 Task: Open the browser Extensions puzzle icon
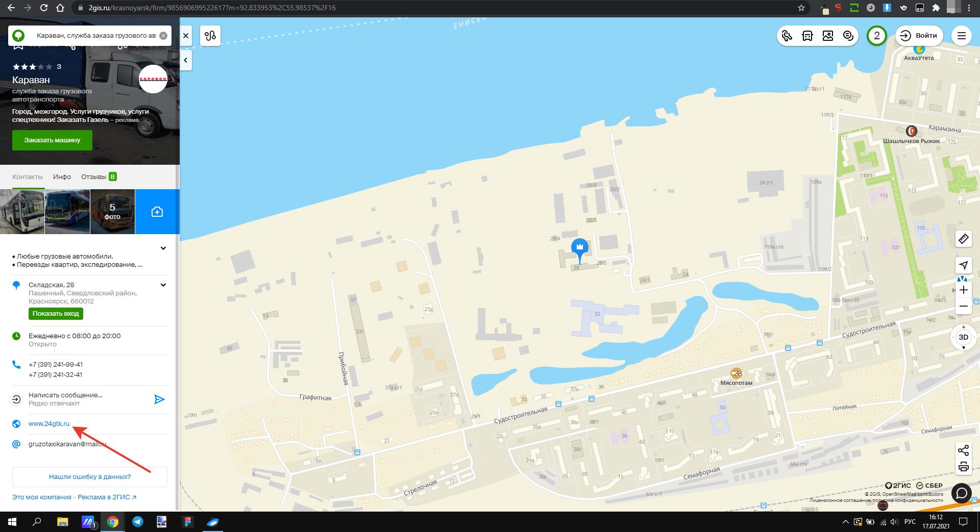point(936,8)
